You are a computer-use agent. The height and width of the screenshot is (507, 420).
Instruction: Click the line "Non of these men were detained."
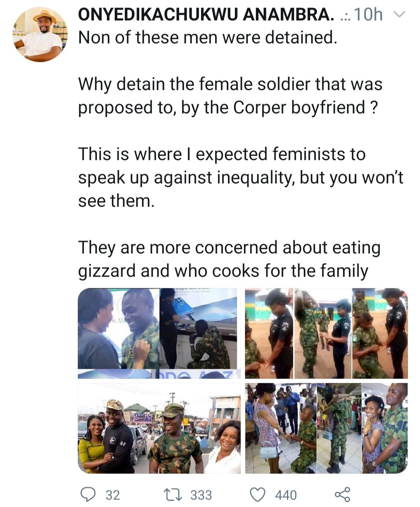pos(207,38)
